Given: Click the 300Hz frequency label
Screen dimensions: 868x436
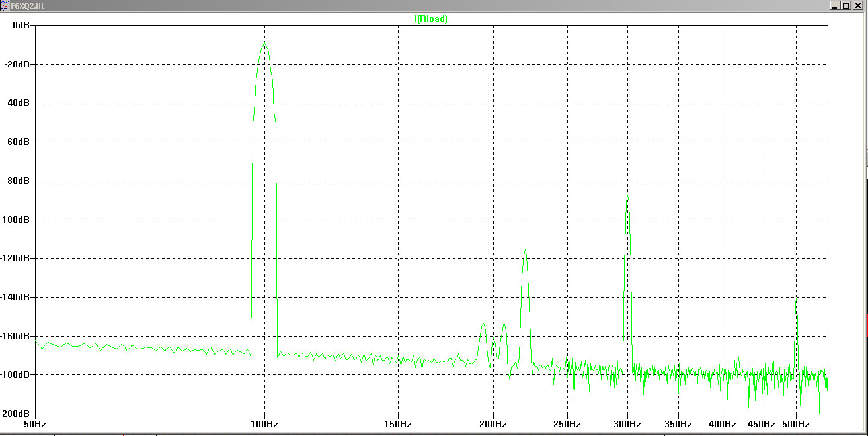Looking at the screenshot, I should click(628, 424).
